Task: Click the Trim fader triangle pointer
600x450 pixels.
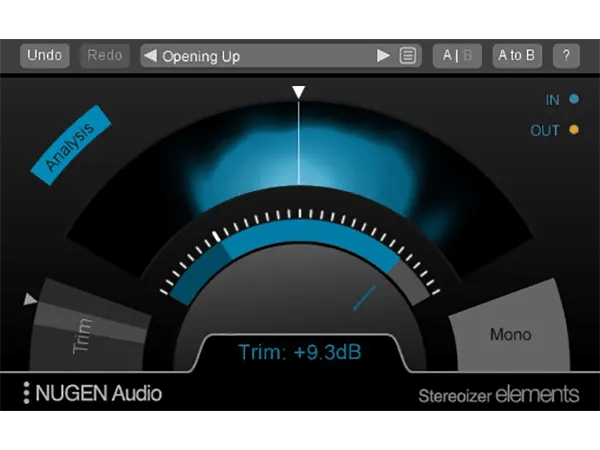Action: 30,299
